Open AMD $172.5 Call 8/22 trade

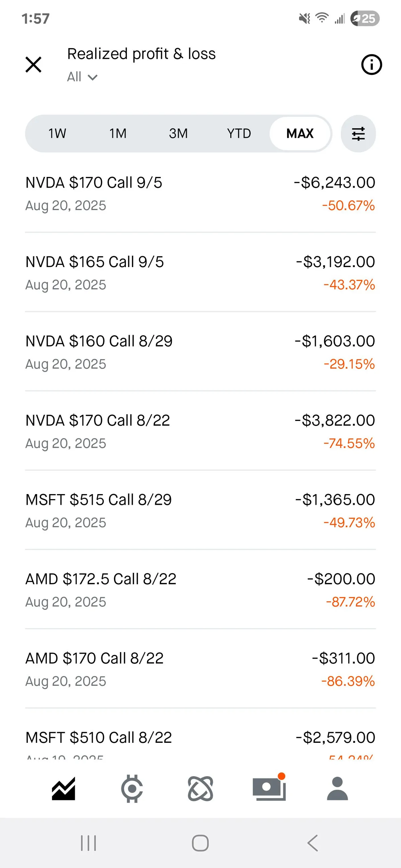tap(200, 590)
